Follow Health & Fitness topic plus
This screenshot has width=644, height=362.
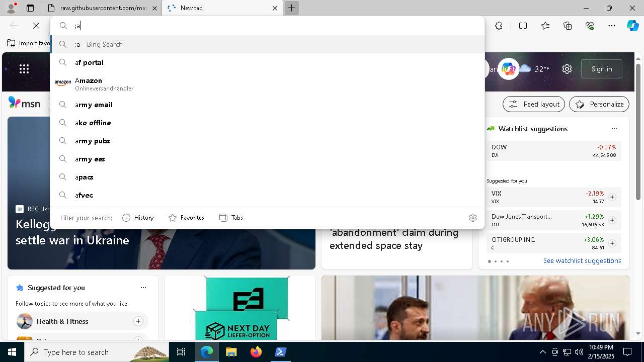click(138, 321)
